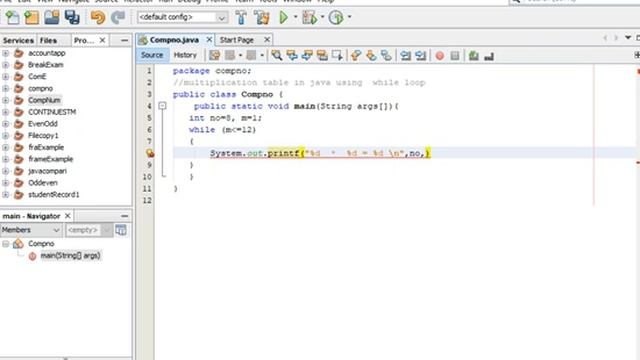The image size is (640, 360).
Task: Click the Debug Project icon
Action: [309, 17]
